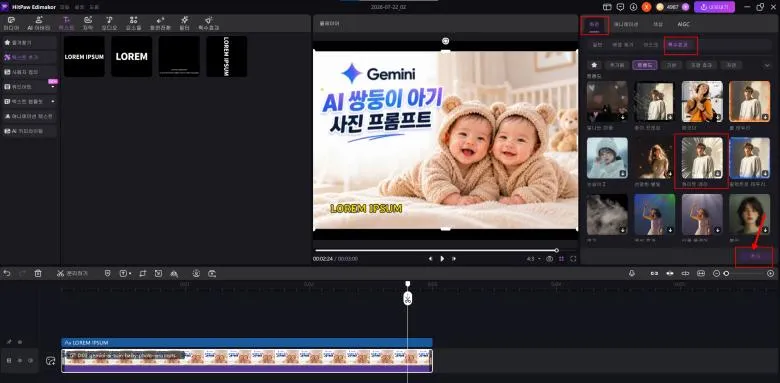Image resolution: width=780 pixels, height=383 pixels.
Task: Split the clip using scissors button
Action: [x=72, y=273]
